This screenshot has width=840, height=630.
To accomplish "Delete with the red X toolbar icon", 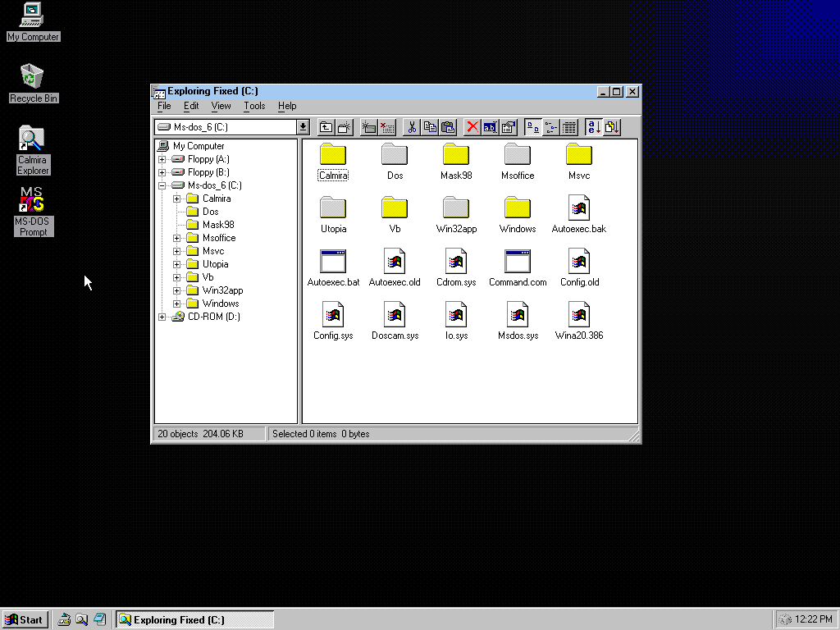I will [x=472, y=127].
